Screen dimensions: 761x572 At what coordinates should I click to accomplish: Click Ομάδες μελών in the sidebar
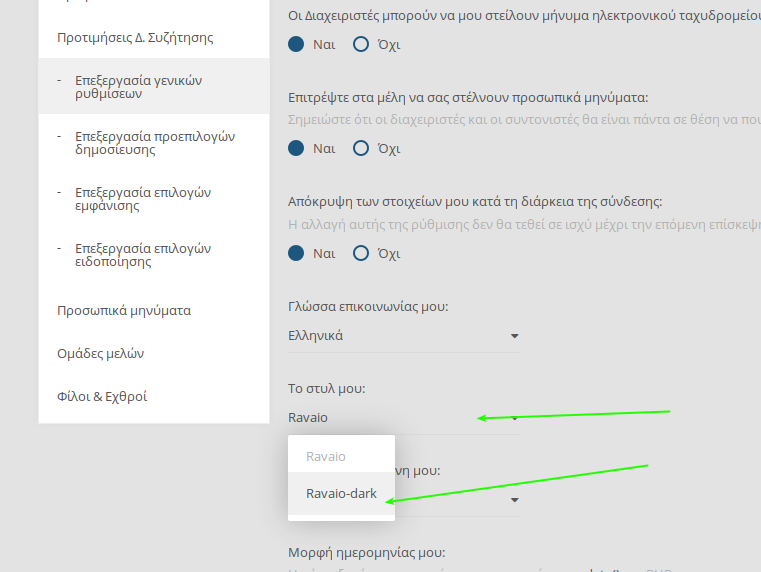(101, 353)
